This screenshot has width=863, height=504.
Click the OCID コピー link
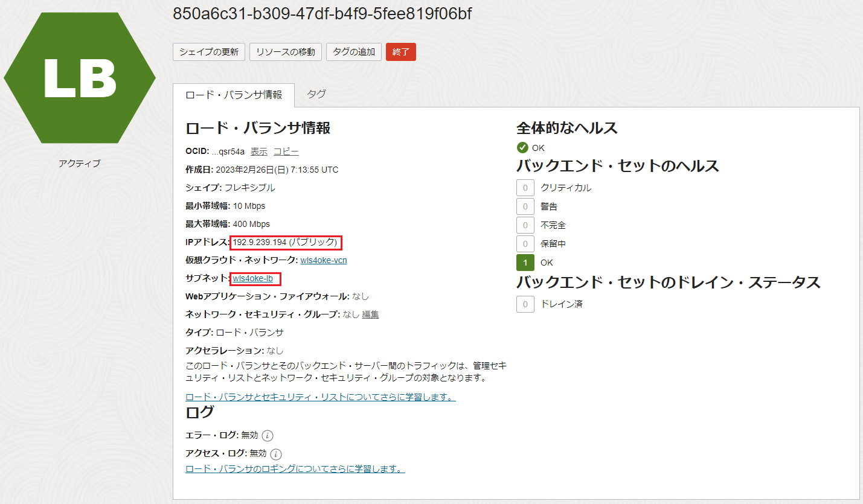[286, 152]
